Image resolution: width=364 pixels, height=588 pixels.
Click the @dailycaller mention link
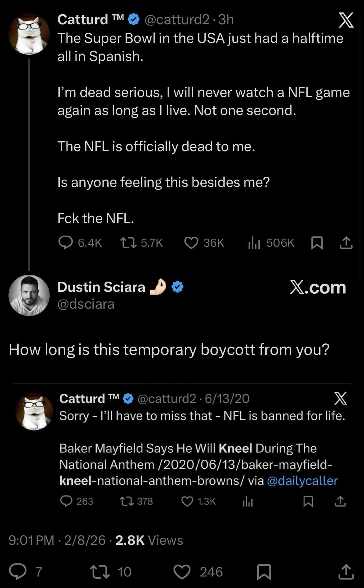tap(302, 481)
